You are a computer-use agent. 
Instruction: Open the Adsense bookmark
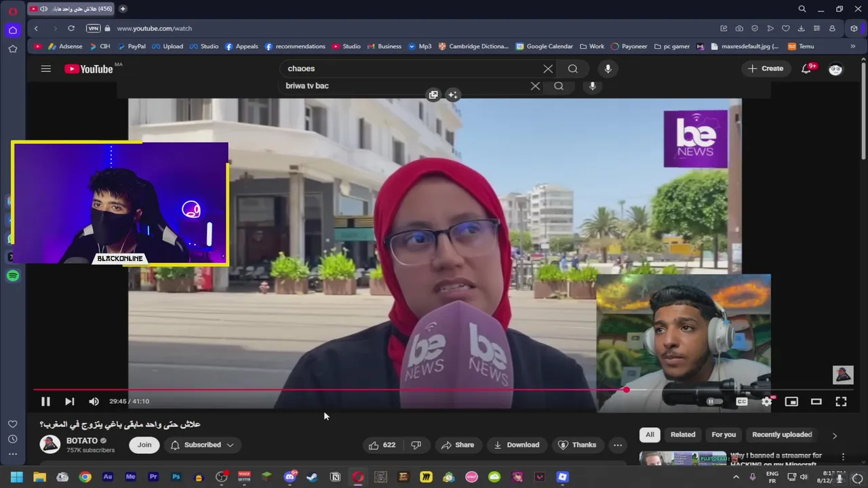pyautogui.click(x=65, y=46)
